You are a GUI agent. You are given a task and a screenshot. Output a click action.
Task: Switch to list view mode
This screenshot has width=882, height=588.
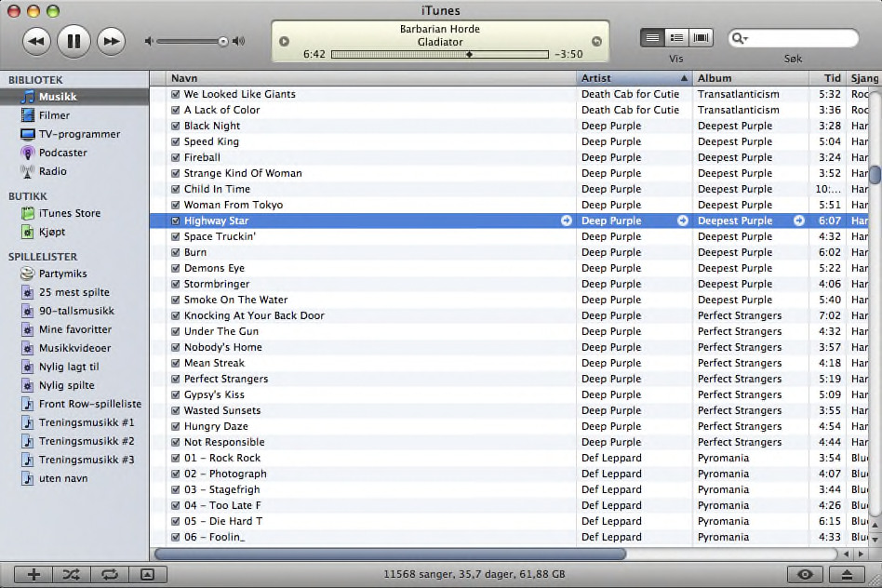(652, 38)
